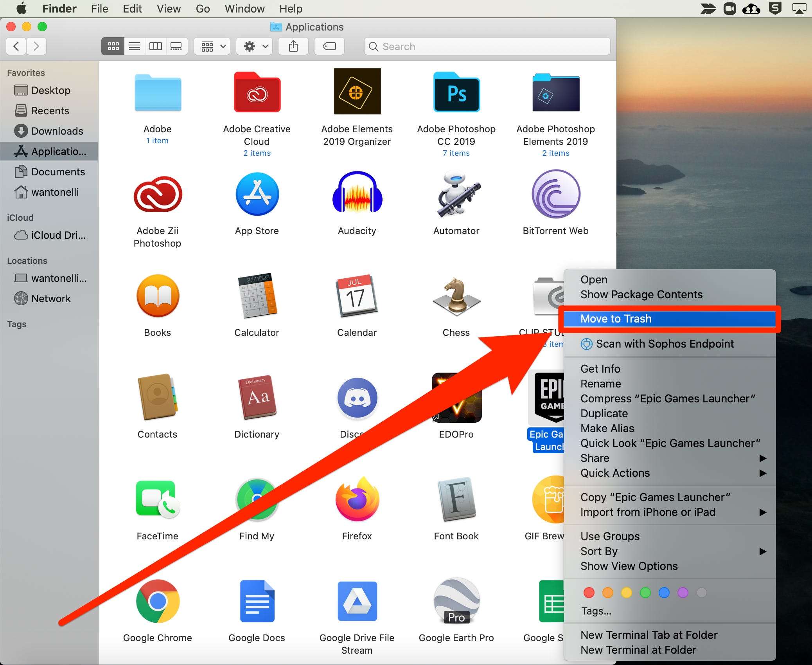Select the BitTorrent Web icon
The width and height of the screenshot is (812, 665).
tap(556, 194)
